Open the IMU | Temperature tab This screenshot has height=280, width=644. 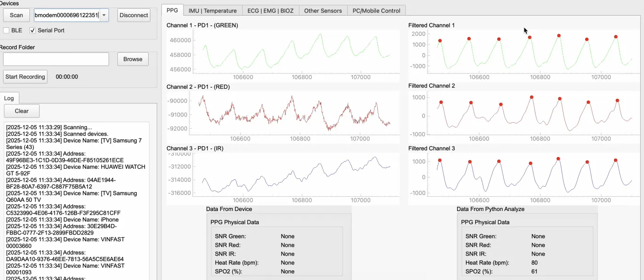point(213,11)
